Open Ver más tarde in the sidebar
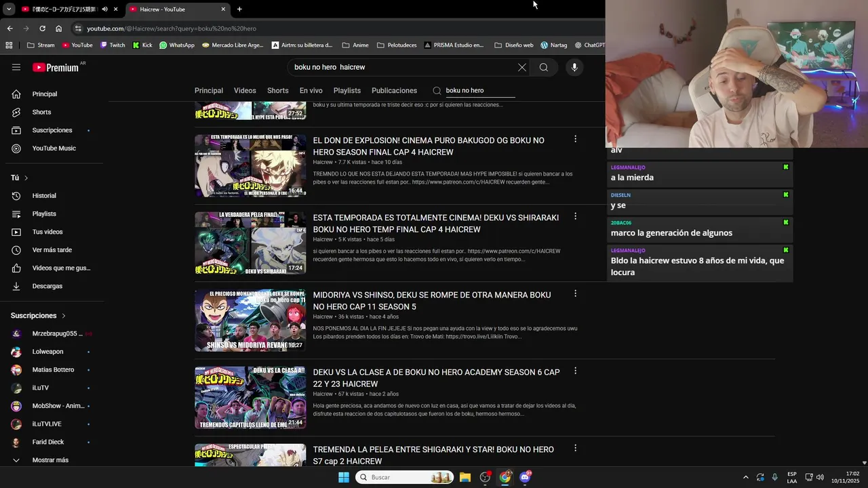The width and height of the screenshot is (868, 488). [52, 250]
